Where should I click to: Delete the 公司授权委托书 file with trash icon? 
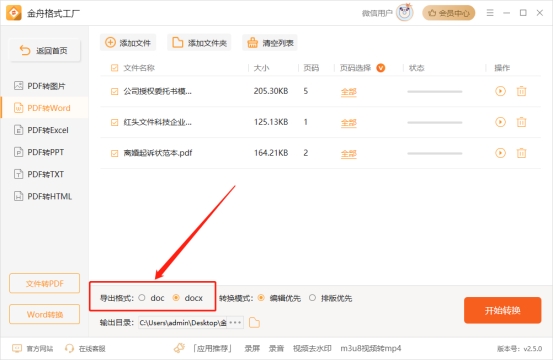click(521, 91)
